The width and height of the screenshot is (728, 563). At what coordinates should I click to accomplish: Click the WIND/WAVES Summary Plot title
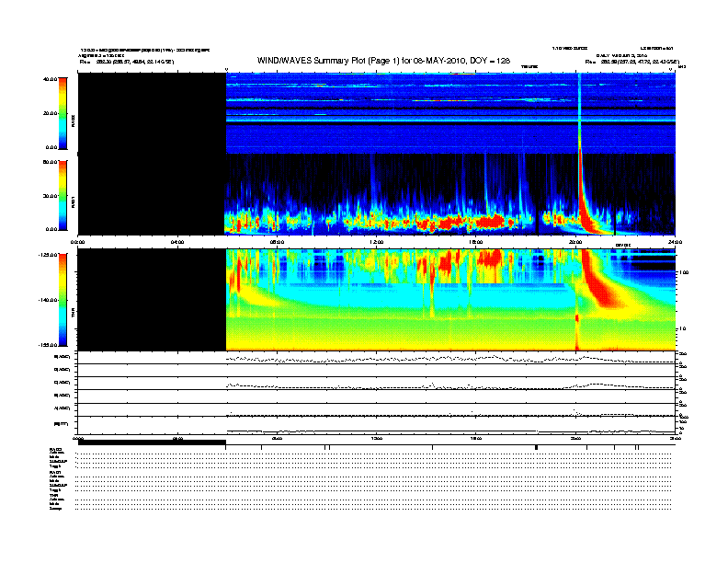pyautogui.click(x=383, y=61)
